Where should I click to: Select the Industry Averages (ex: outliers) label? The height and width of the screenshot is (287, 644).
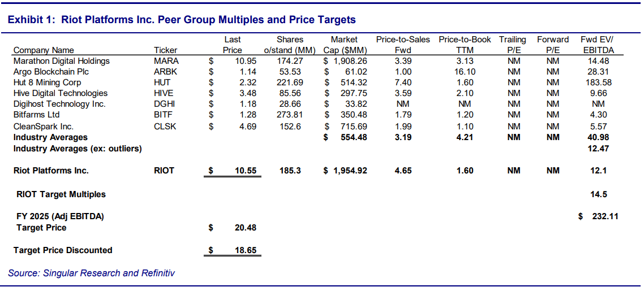(x=78, y=149)
